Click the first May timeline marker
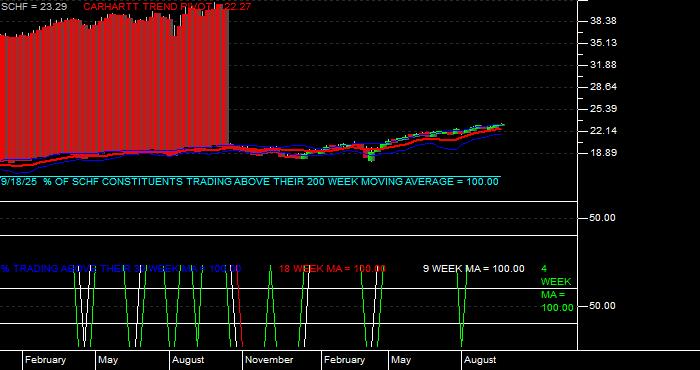 (108, 360)
